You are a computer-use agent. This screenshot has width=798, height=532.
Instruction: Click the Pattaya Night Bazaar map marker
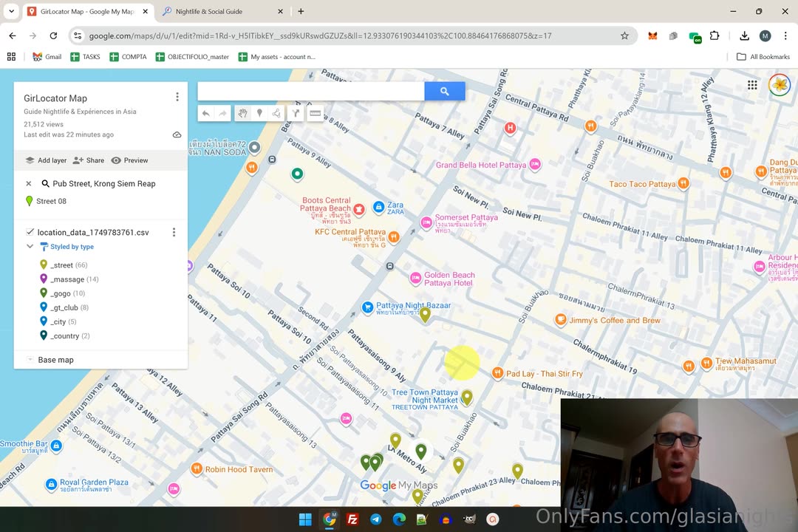point(367,307)
